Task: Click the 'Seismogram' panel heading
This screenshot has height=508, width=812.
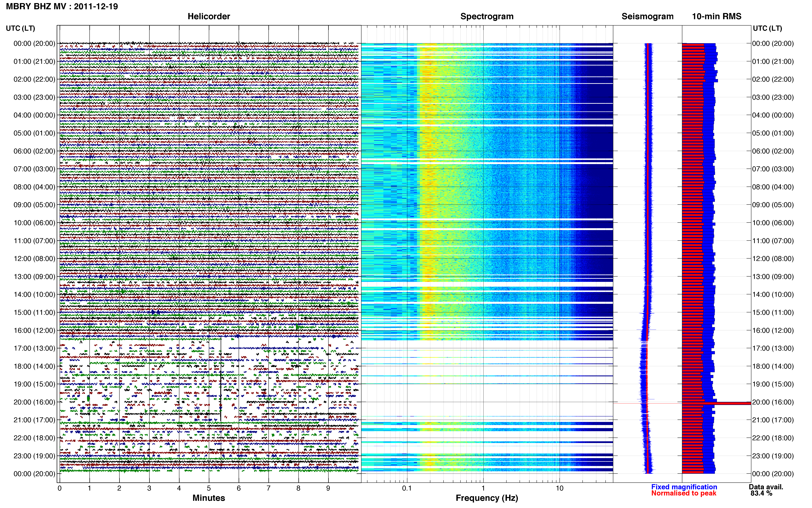Action: coord(648,16)
